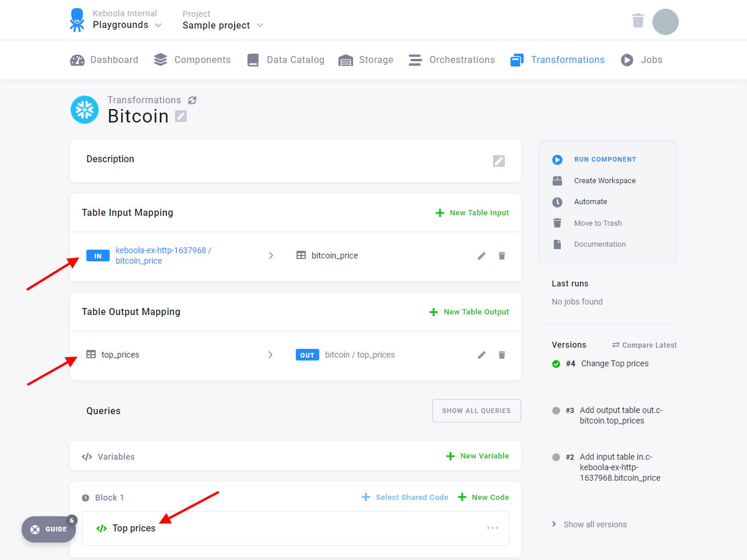Click Show All Queries button
Screen dimensions: 747x560
point(476,411)
